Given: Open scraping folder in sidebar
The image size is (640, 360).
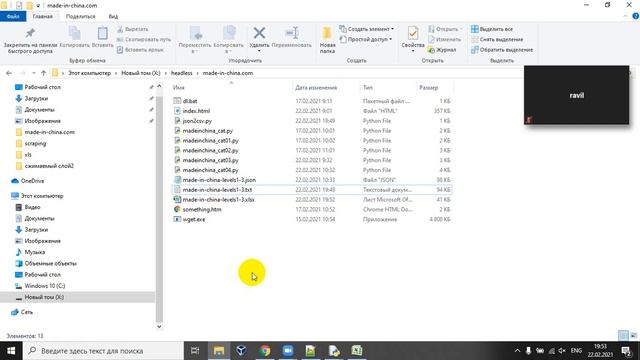Looking at the screenshot, I should [35, 143].
